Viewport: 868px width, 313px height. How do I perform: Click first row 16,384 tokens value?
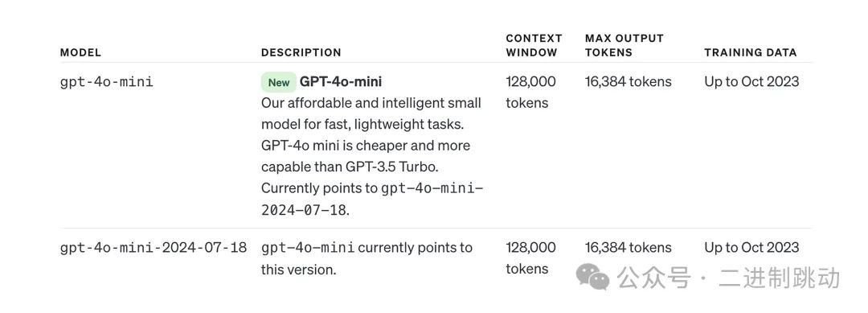(628, 82)
